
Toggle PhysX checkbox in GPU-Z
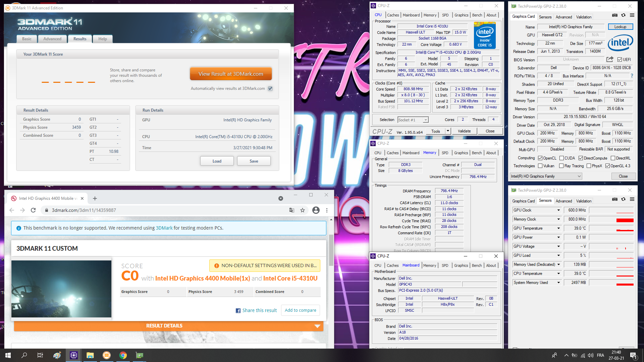pos(589,166)
